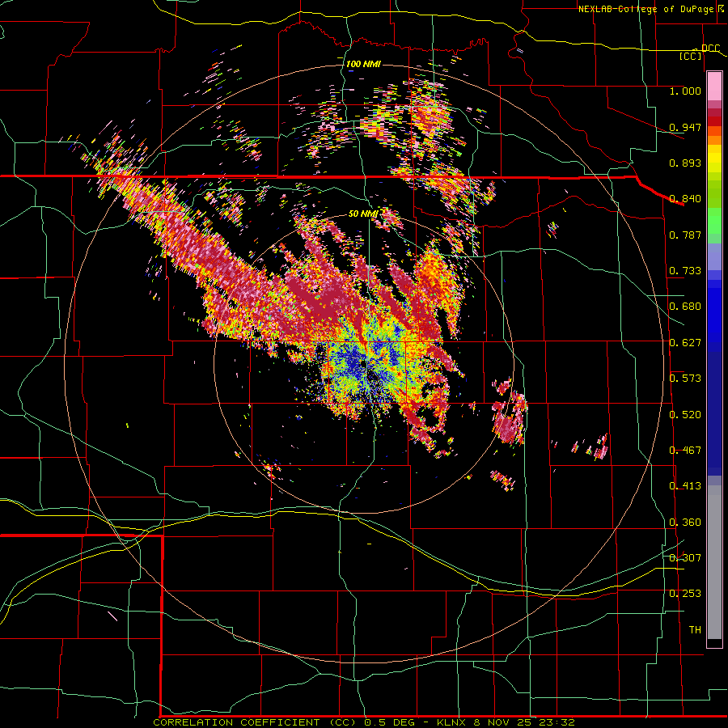The height and width of the screenshot is (728, 728).
Task: Select the 0.573 legend value
Action: (685, 379)
